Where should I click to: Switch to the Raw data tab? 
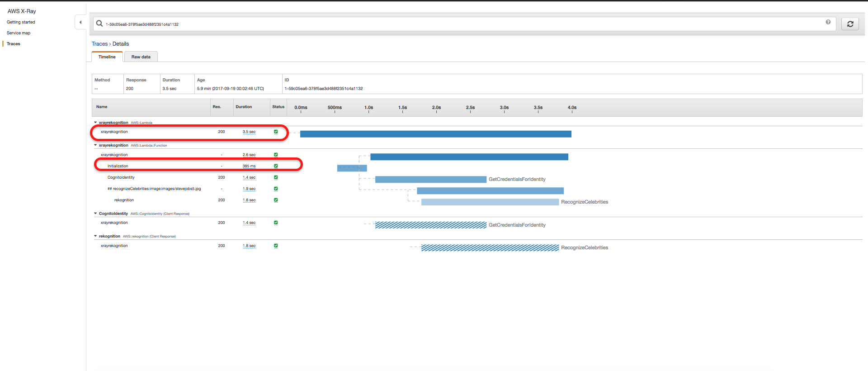tap(141, 57)
